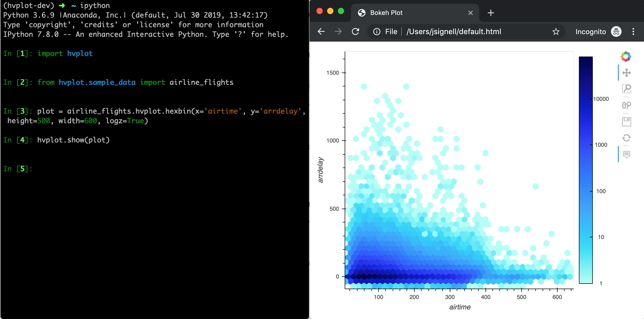Bookmark this page with star icon
Viewport: 644px width, 319px height.
coord(556,32)
